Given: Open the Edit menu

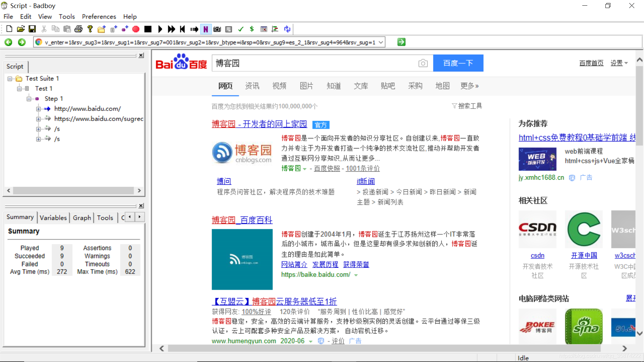Looking at the screenshot, I should pos(25,16).
